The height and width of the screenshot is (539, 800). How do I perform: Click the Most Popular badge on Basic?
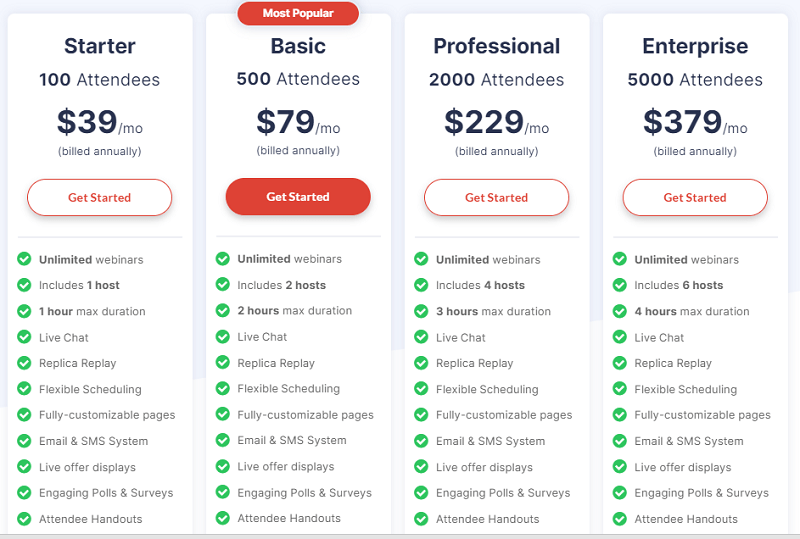(x=298, y=13)
